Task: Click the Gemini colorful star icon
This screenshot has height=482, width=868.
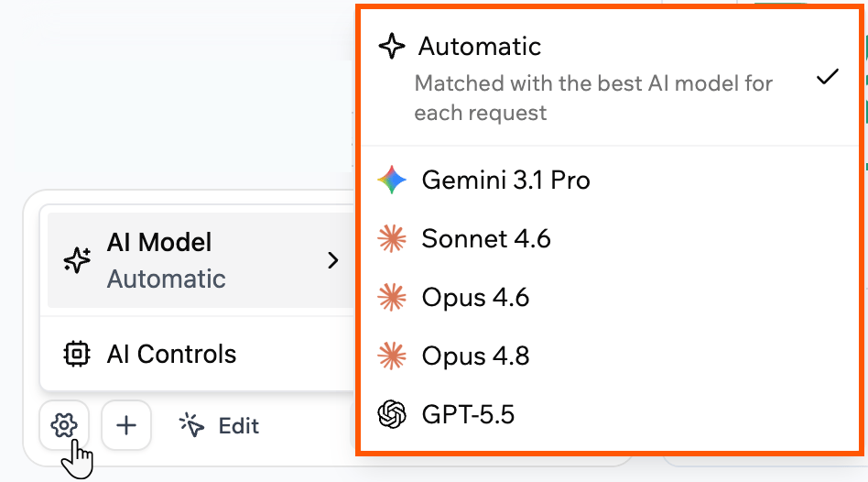Action: pyautogui.click(x=392, y=180)
